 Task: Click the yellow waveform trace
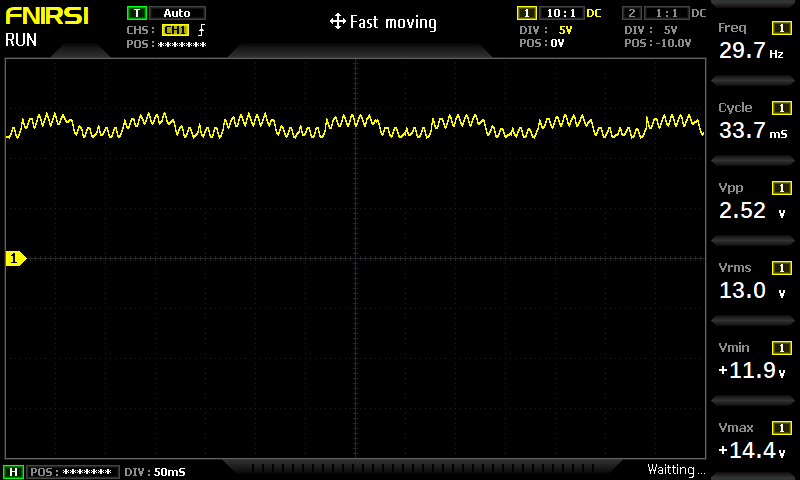click(355, 126)
